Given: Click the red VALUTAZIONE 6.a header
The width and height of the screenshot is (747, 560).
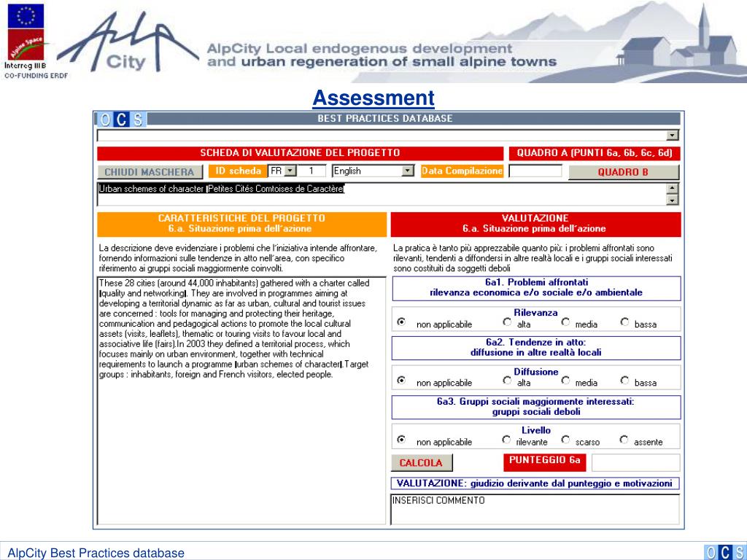Looking at the screenshot, I should click(x=535, y=224).
